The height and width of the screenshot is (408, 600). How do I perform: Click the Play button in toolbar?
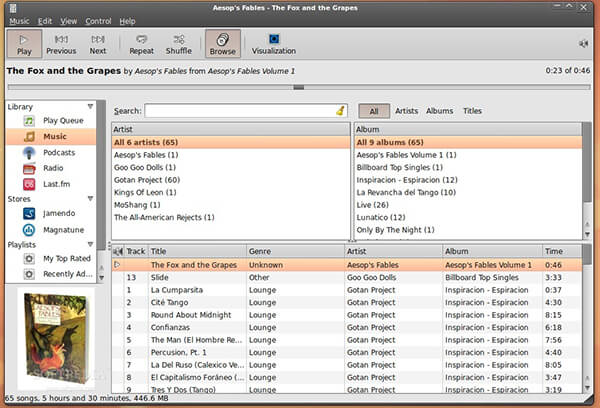click(24, 44)
